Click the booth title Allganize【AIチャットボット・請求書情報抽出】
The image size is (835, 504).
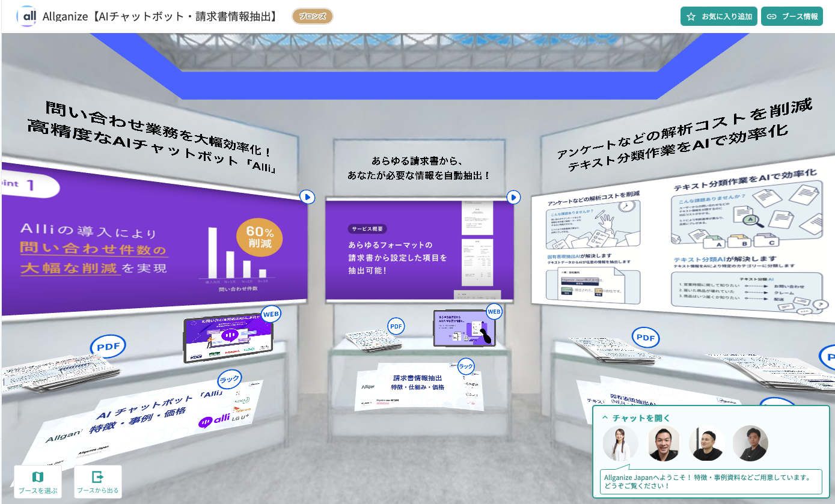tap(160, 16)
